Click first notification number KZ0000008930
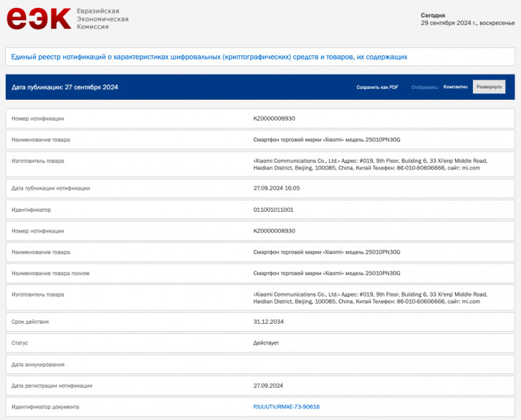Image resolution: width=521 pixels, height=420 pixels. coord(274,118)
